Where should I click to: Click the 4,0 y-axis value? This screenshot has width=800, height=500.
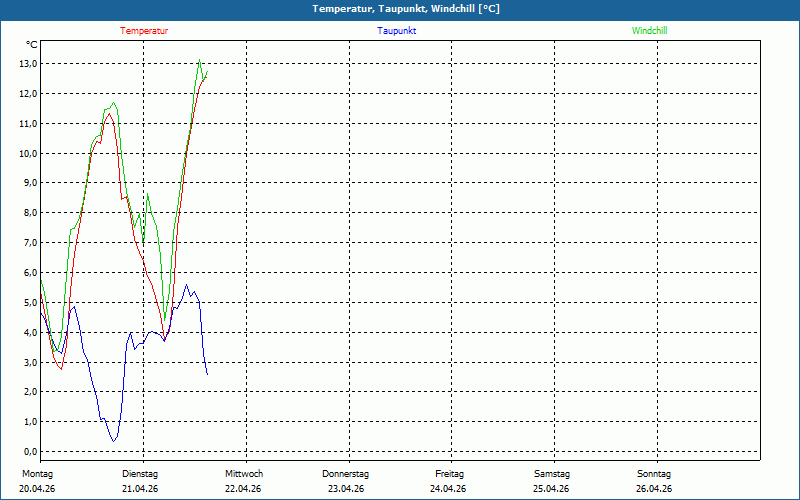point(30,332)
